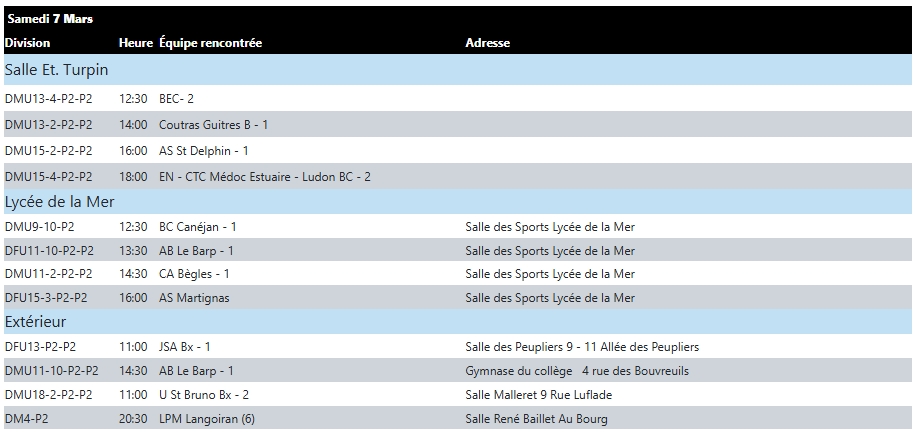Click the "Samedi 7 Mars" date header
This screenshot has width=918, height=437.
click(49, 18)
